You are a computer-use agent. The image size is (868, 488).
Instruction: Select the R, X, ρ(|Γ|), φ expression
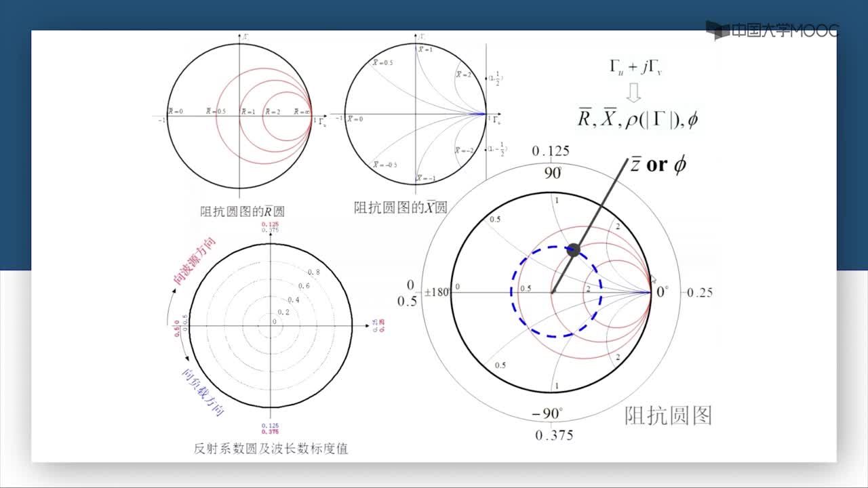coord(637,119)
